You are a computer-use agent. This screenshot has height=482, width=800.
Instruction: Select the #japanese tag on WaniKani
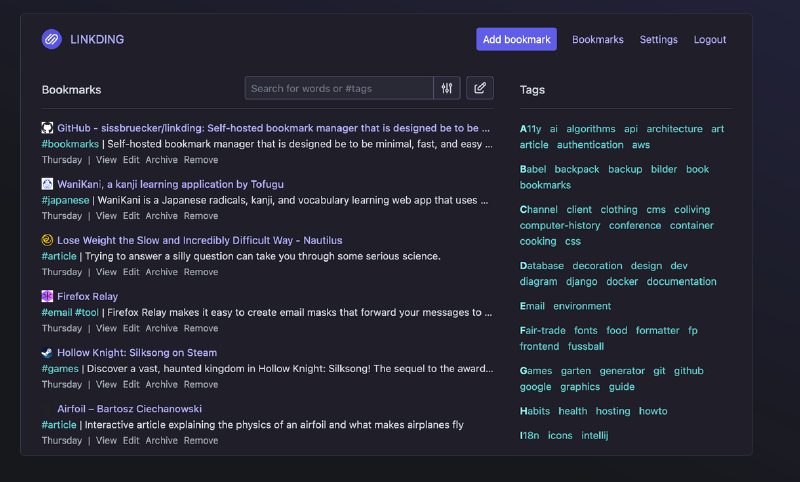coord(65,200)
